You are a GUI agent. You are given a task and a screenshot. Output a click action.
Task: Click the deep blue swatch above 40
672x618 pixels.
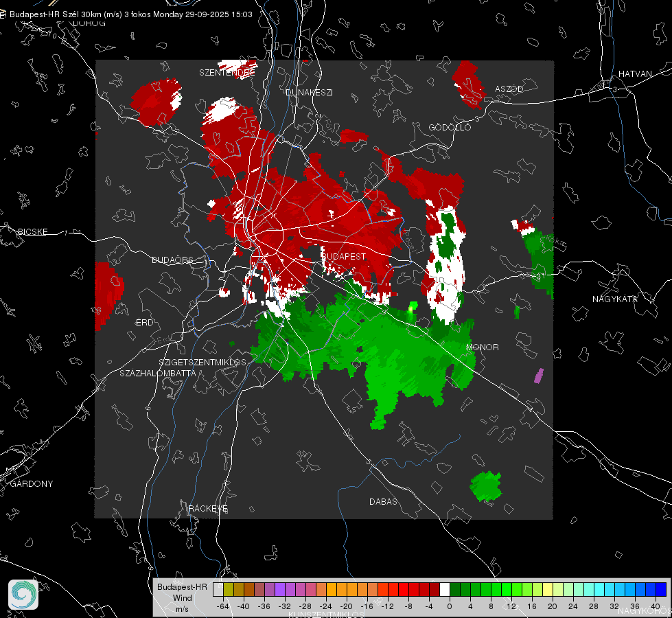tap(661, 590)
